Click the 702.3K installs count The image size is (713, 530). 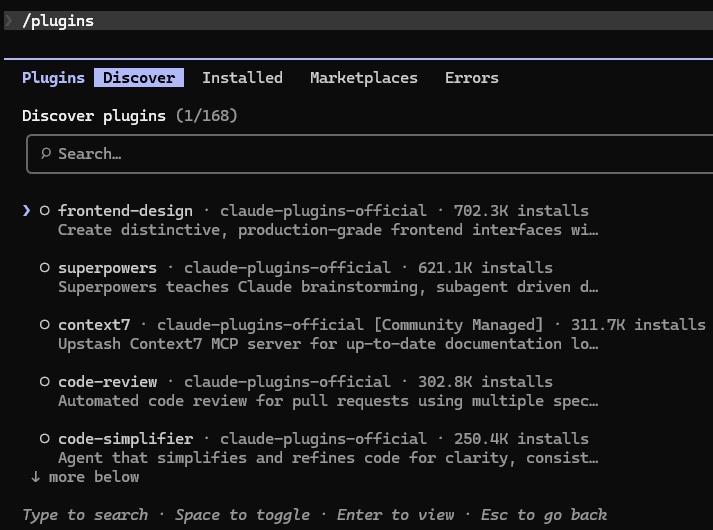click(521, 211)
